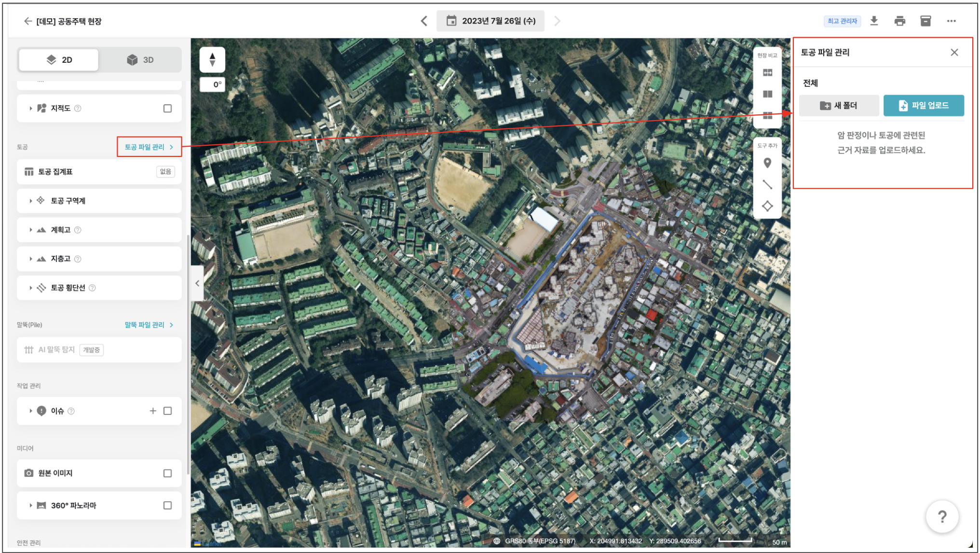Open the date picker 2023년 7월 26일
Screen dimensions: 980x553
pos(490,21)
